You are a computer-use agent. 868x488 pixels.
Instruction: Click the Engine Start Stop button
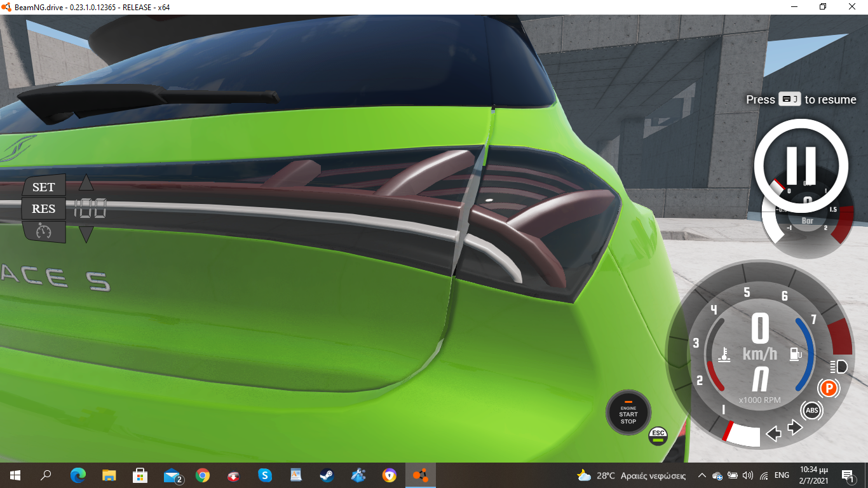coord(628,413)
